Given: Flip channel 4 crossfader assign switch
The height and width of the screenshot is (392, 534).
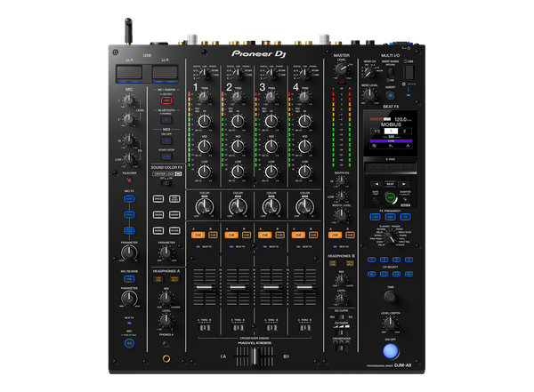Looking at the screenshot, I should coord(304,328).
